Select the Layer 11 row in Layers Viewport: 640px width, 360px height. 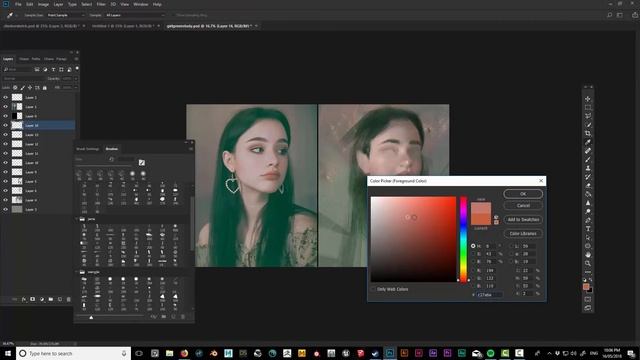(x=39, y=153)
